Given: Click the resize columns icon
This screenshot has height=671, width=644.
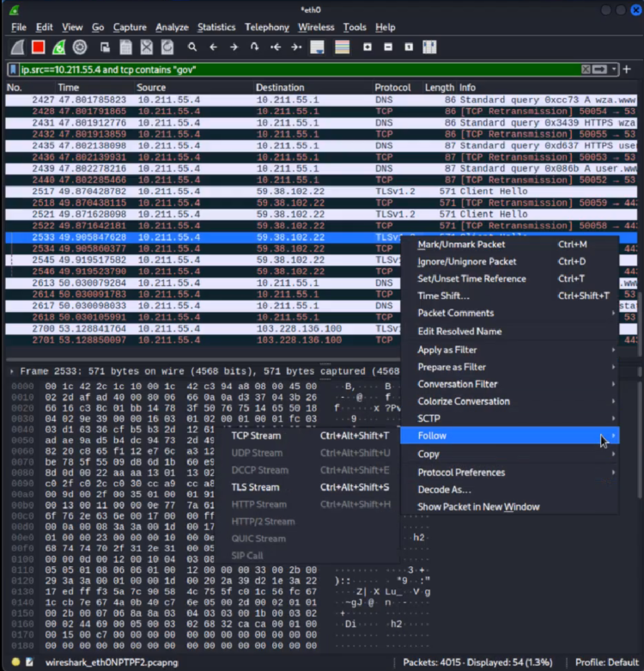Looking at the screenshot, I should pos(429,47).
